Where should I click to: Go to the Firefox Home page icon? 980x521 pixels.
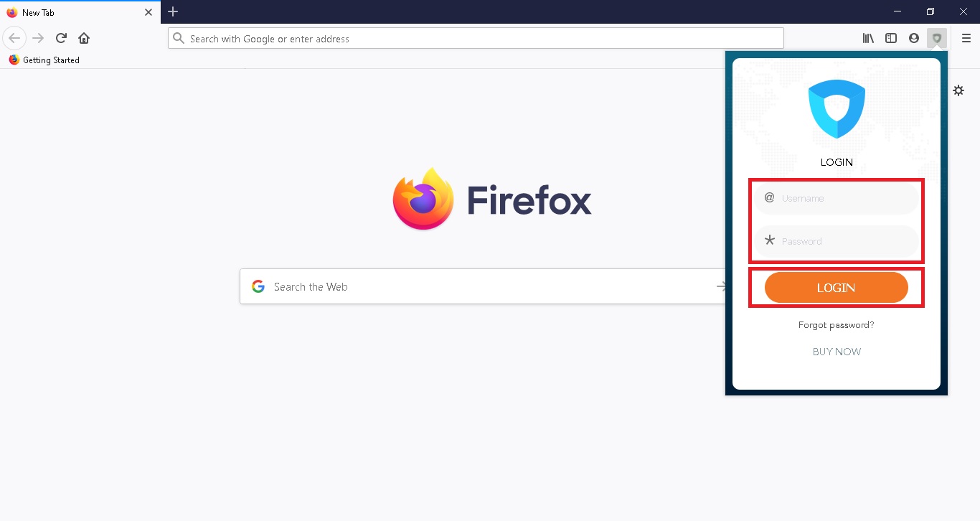tap(84, 38)
